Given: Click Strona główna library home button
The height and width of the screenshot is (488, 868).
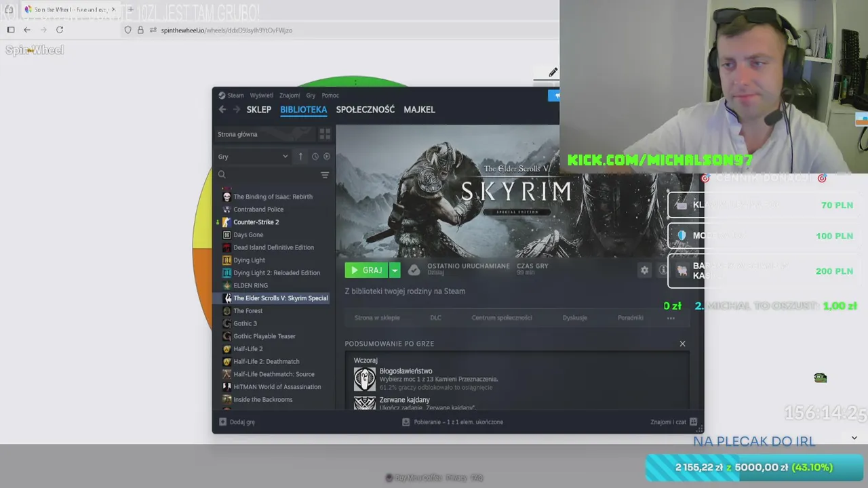Looking at the screenshot, I should tap(264, 134).
